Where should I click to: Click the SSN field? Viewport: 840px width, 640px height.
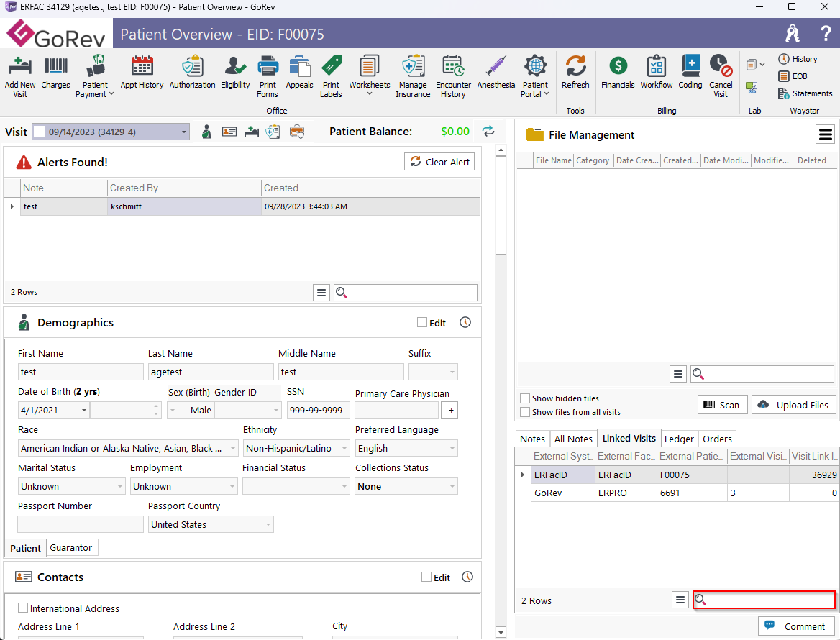pyautogui.click(x=318, y=410)
